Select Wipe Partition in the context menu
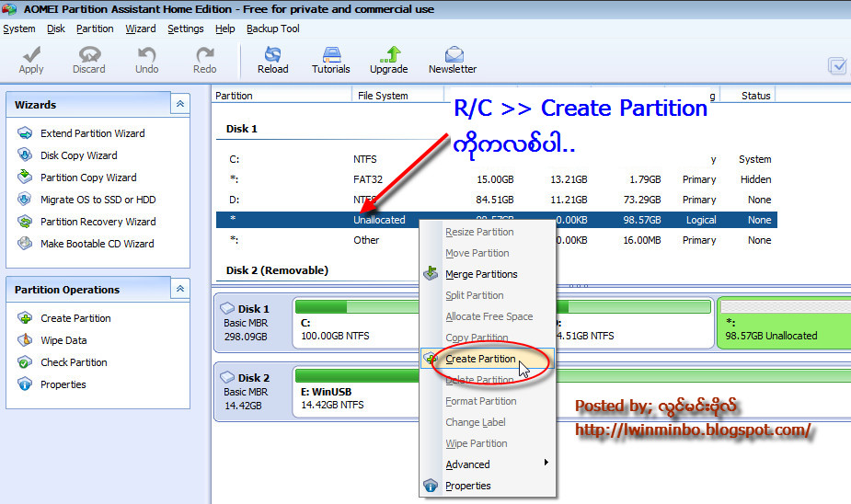The width and height of the screenshot is (851, 504). pyautogui.click(x=488, y=443)
